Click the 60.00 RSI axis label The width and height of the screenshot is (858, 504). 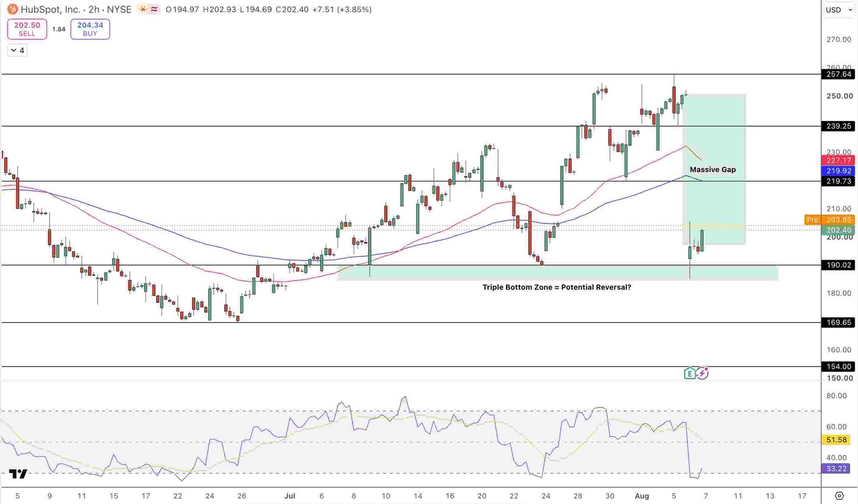837,427
